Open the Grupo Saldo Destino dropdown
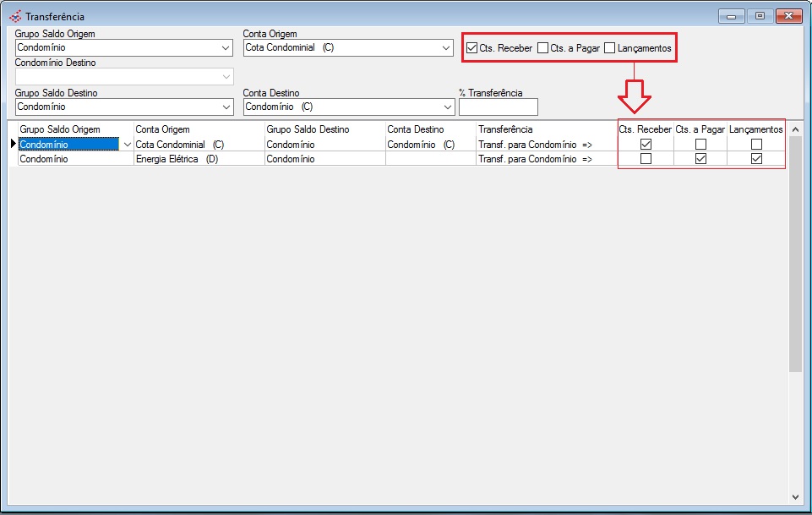 tap(226, 107)
